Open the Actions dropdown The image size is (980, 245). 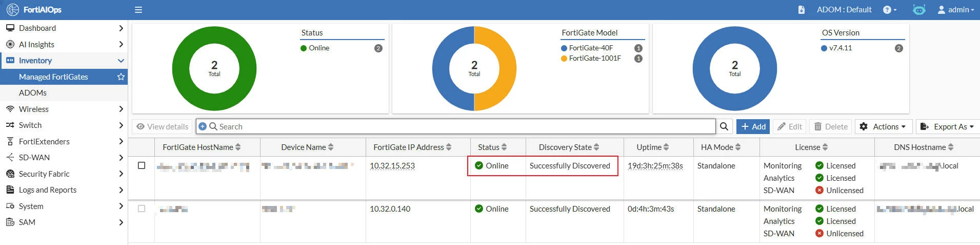click(x=883, y=127)
